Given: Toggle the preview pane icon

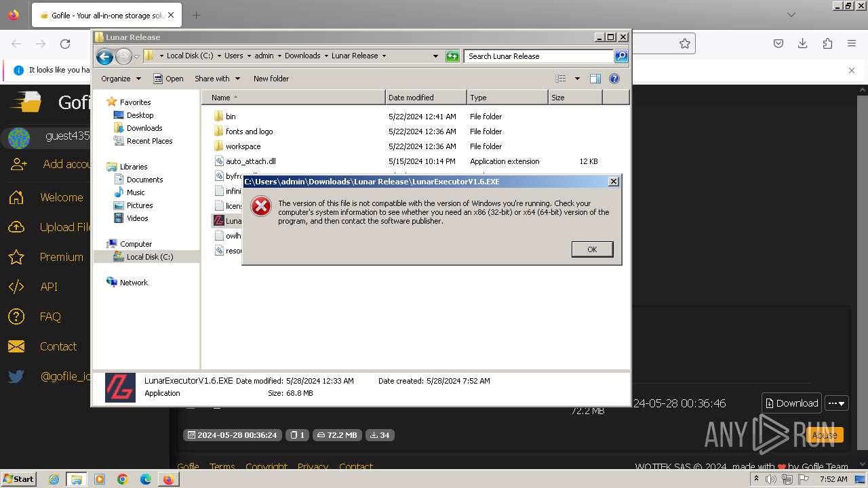Looking at the screenshot, I should point(595,79).
